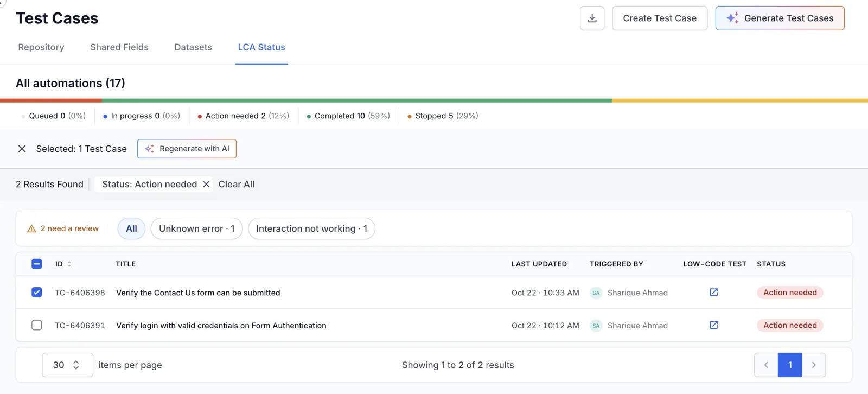Click the red segment of progress bar
868x394 pixels.
51,100
